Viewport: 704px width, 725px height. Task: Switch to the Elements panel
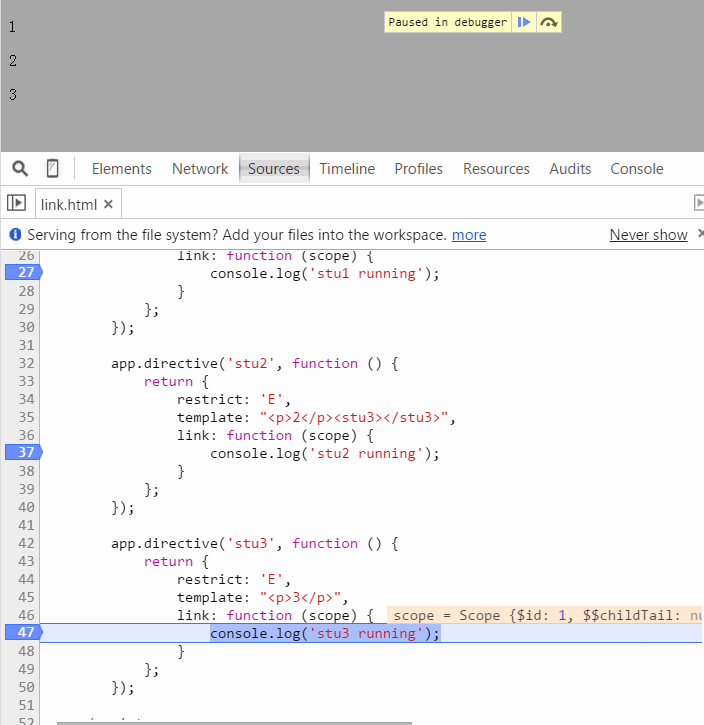122,169
